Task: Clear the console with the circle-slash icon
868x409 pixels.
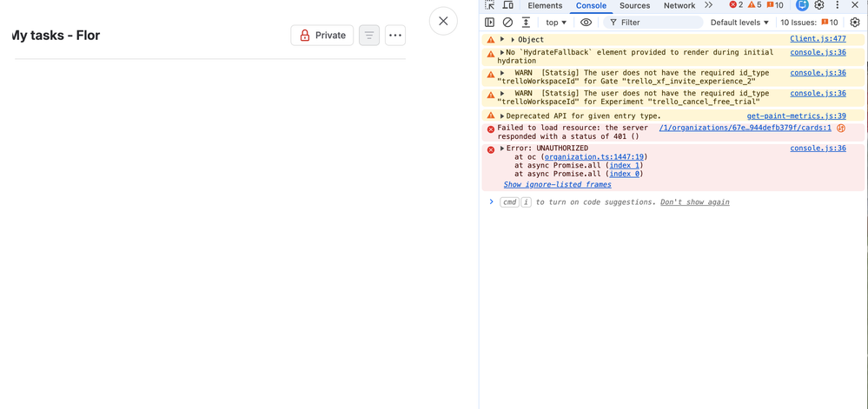Action: (x=507, y=22)
